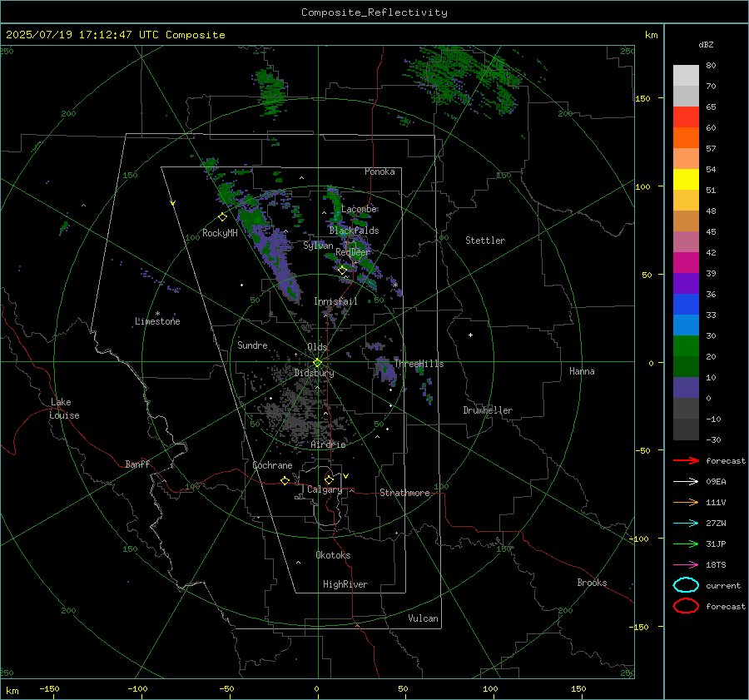
Task: Click the Hanna label
Action: [582, 371]
